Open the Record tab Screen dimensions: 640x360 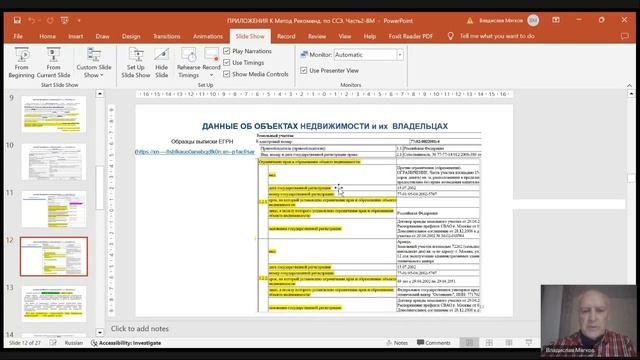tap(286, 36)
